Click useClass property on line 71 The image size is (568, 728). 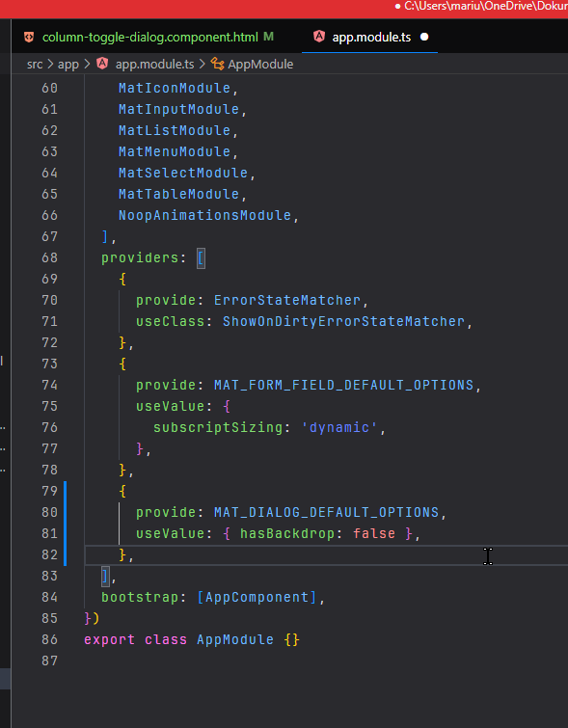click(170, 321)
